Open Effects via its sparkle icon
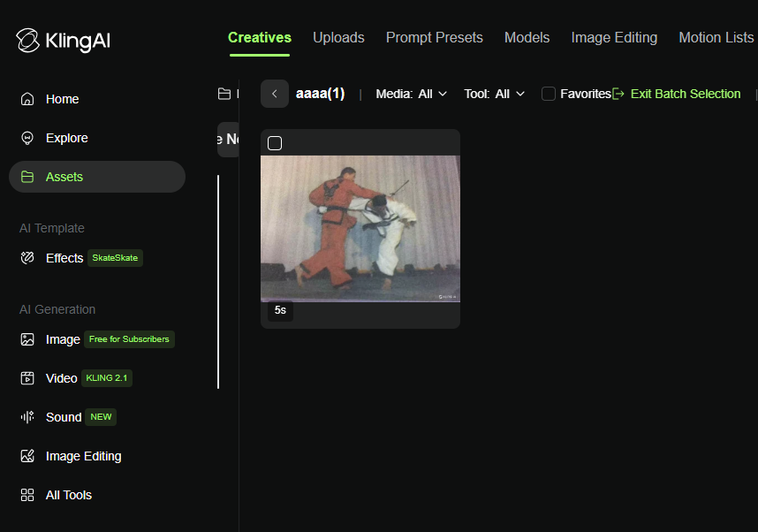758x532 pixels. (27, 258)
